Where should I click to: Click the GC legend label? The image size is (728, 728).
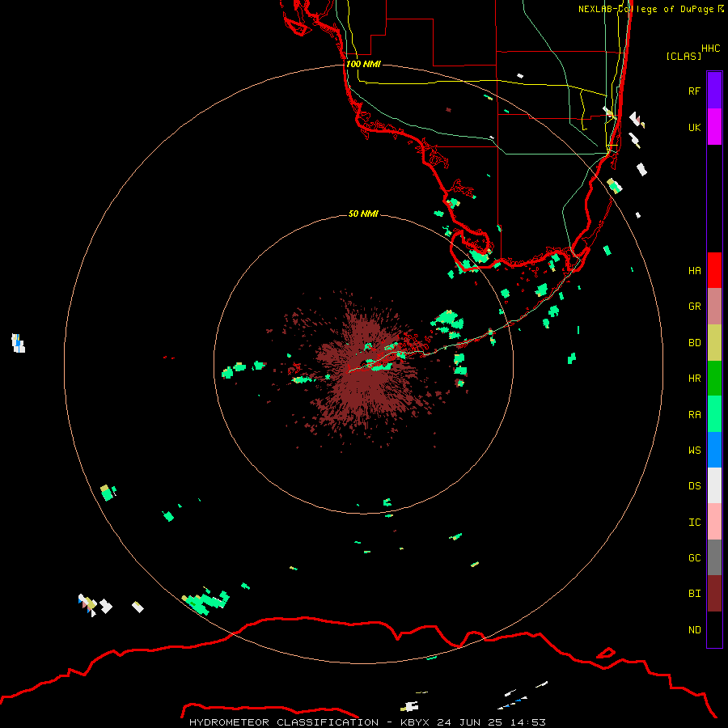point(694,557)
